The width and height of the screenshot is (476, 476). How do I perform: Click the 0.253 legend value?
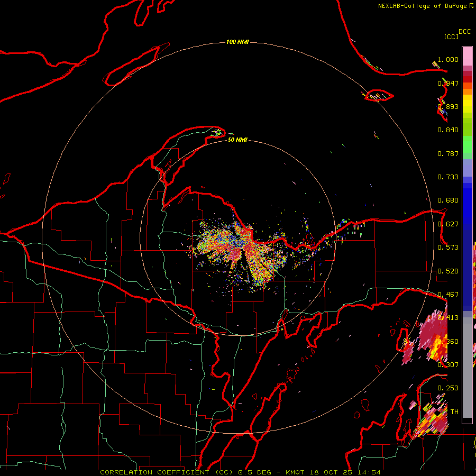click(x=448, y=388)
